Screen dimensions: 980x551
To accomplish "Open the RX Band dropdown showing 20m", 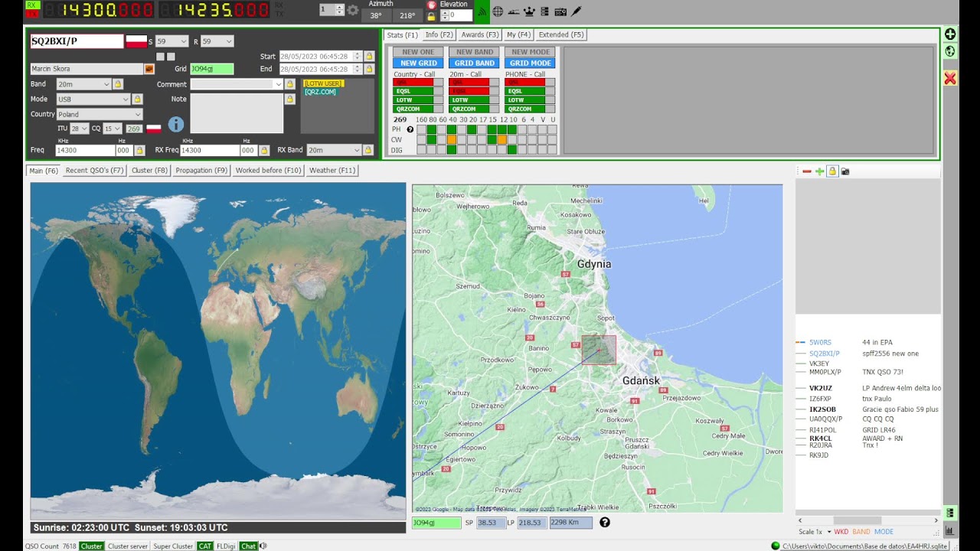I will [334, 150].
